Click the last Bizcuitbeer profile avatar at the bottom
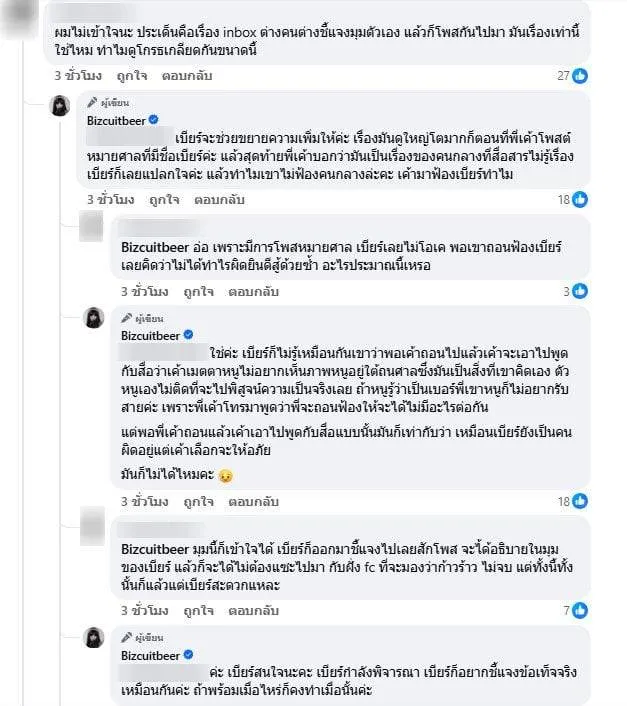Image resolution: width=627 pixels, height=706 pixels. pos(93,638)
